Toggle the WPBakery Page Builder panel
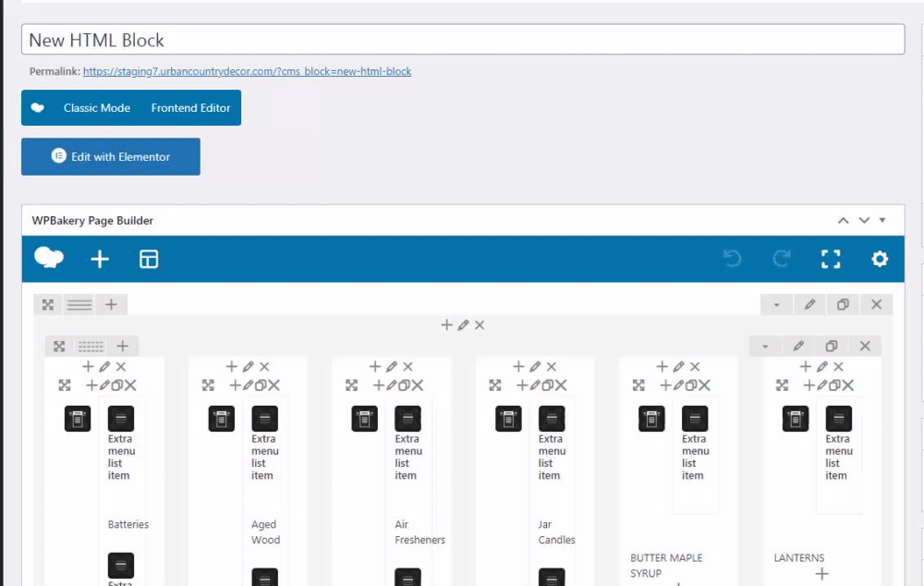 [882, 221]
